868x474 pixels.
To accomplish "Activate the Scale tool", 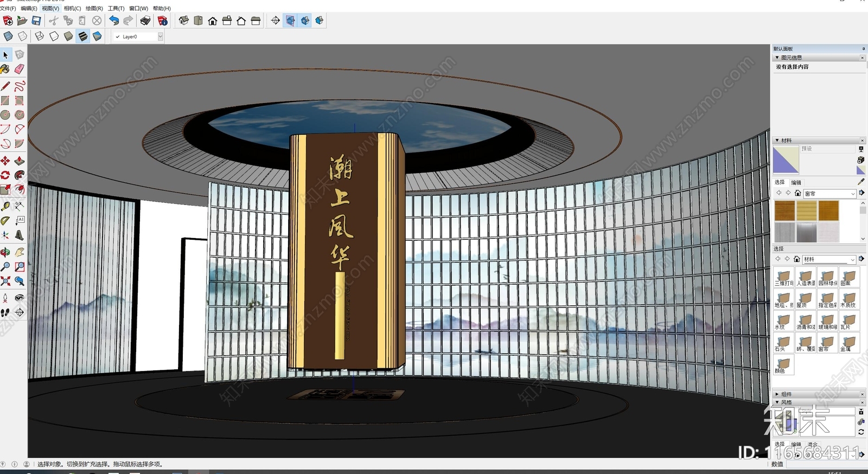I will pyautogui.click(x=5, y=189).
